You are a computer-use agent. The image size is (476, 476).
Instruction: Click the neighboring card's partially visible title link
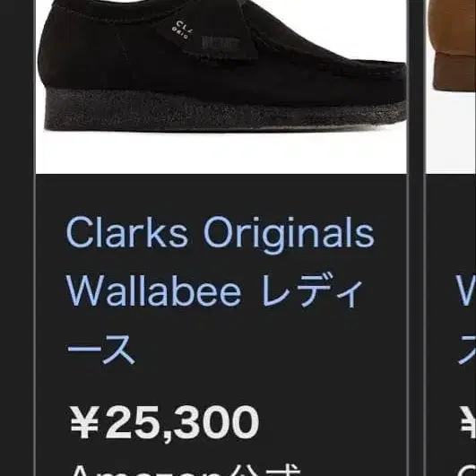[466, 319]
